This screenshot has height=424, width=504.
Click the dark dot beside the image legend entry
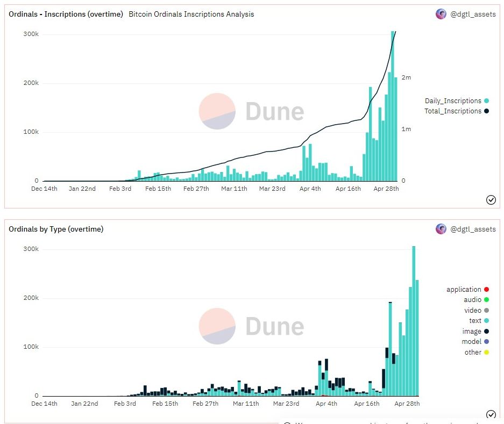(x=486, y=331)
